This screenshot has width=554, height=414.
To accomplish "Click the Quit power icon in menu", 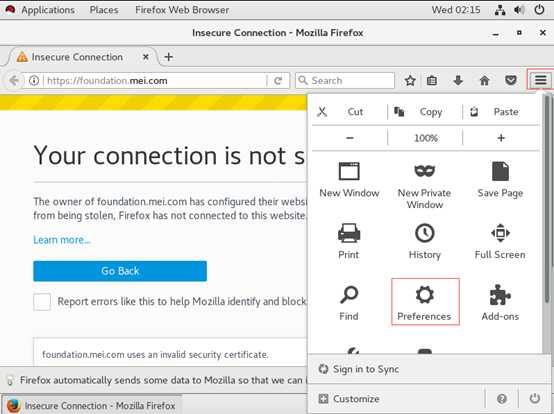I will pyautogui.click(x=535, y=399).
